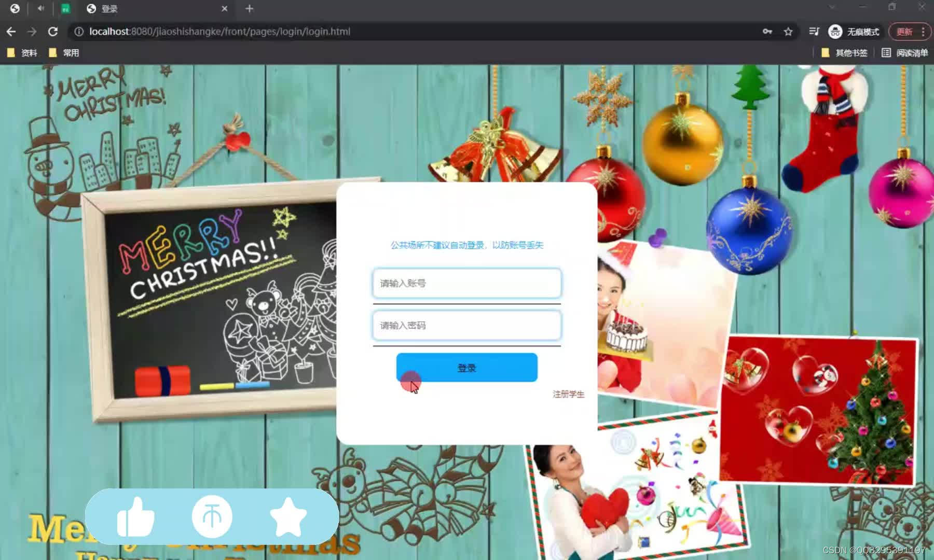Select the pinned green sheet tab

point(65,8)
